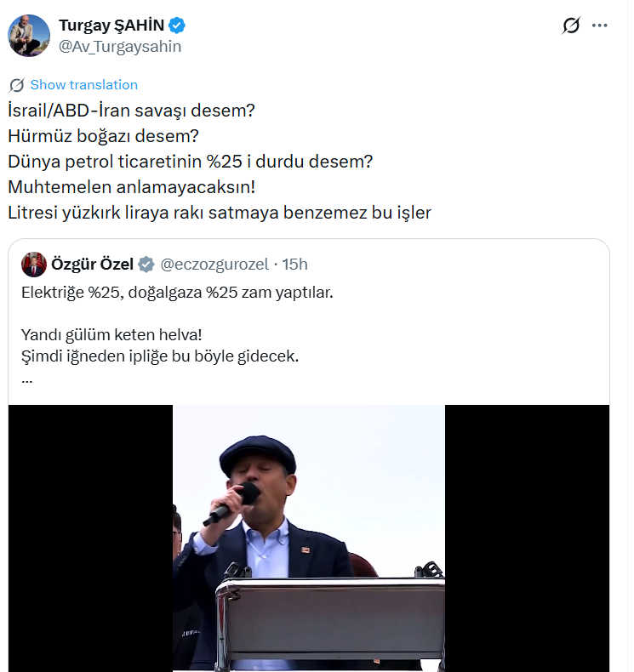Expand the truncated quote via the ellipsis
Screen dimensions: 634x672
(x=26, y=379)
